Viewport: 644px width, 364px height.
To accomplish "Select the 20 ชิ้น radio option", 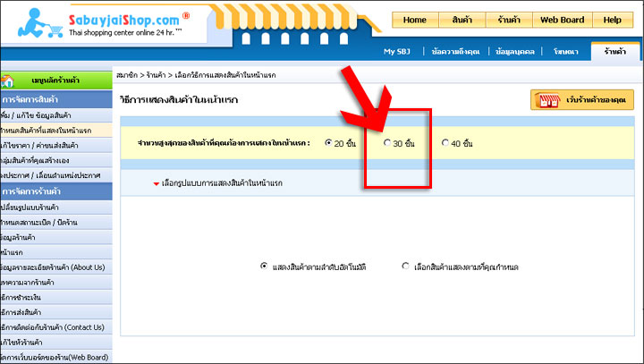I will click(328, 142).
